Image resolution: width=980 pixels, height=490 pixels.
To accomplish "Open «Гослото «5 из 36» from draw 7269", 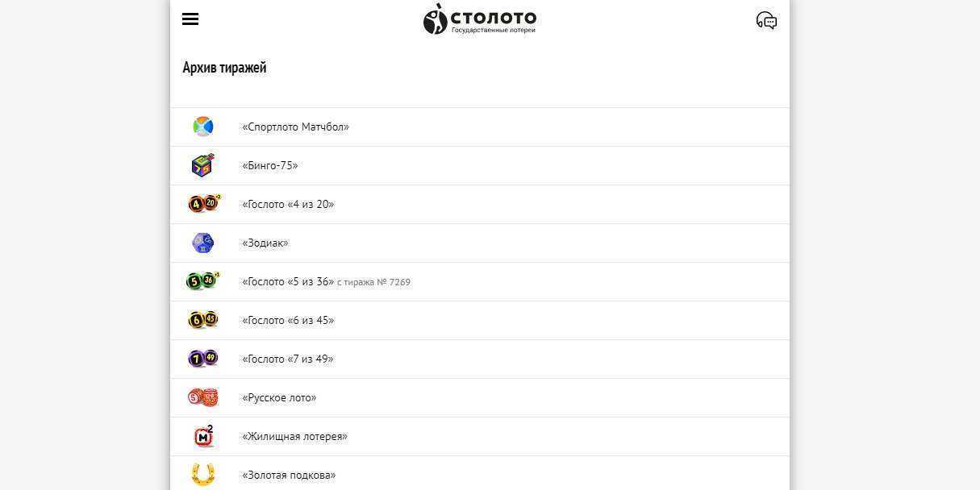I will 326,281.
